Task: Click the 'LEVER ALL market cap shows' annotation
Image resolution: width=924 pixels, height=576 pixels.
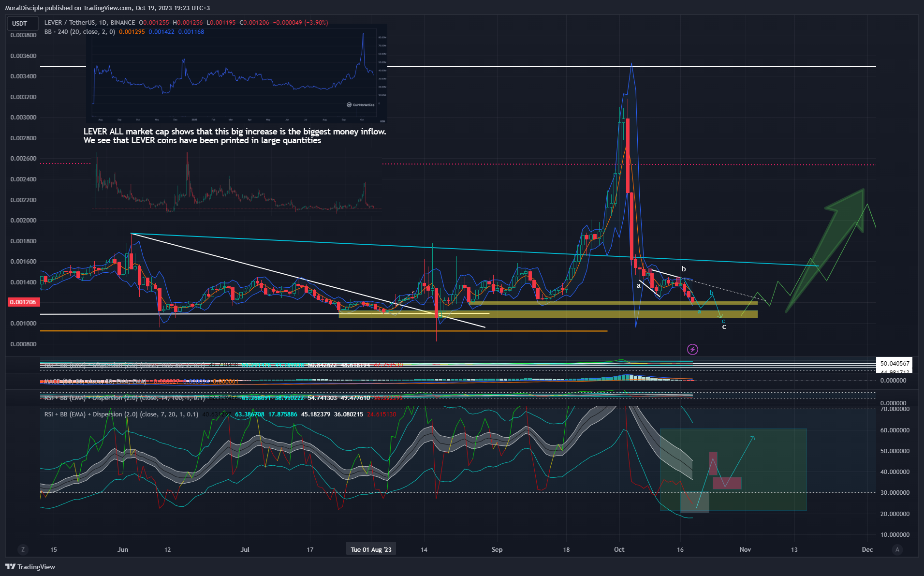Action: point(235,136)
